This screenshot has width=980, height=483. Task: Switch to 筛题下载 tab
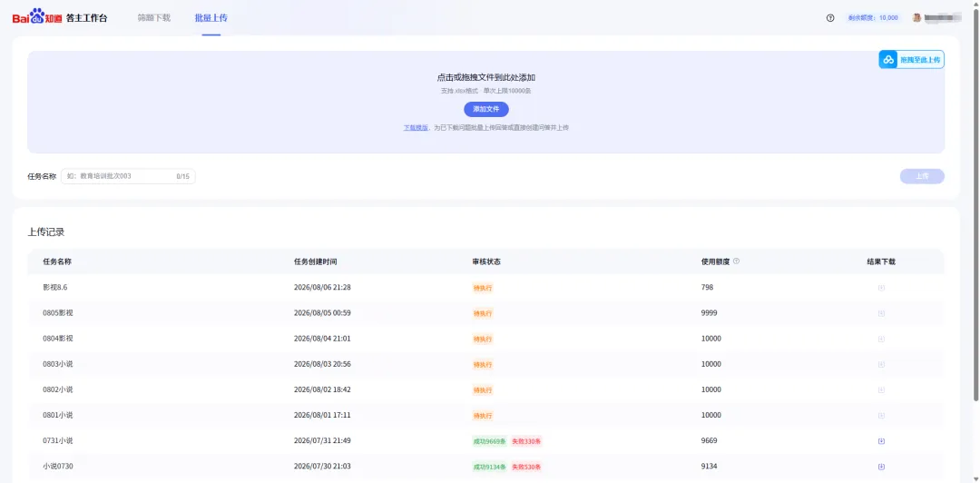click(153, 18)
